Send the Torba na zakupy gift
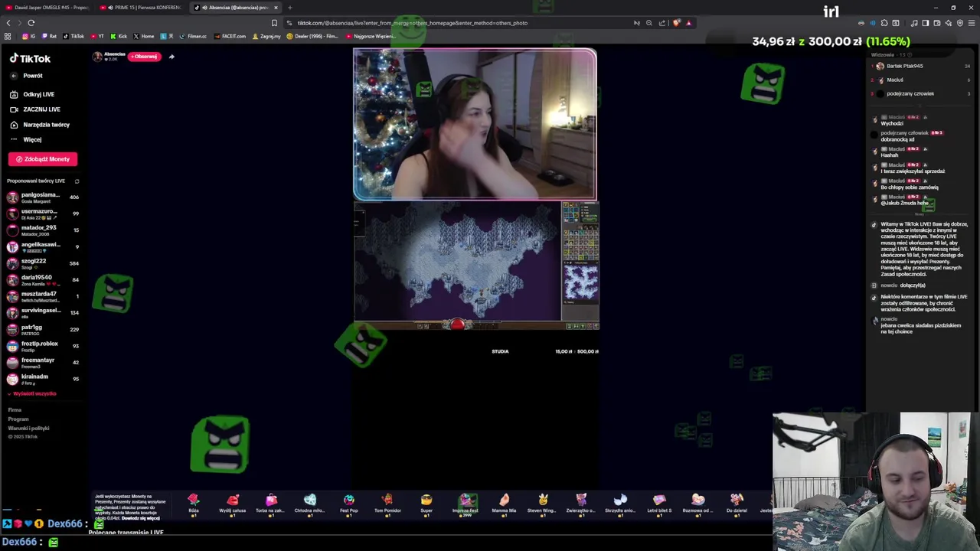This screenshot has height=551, width=980. click(271, 504)
